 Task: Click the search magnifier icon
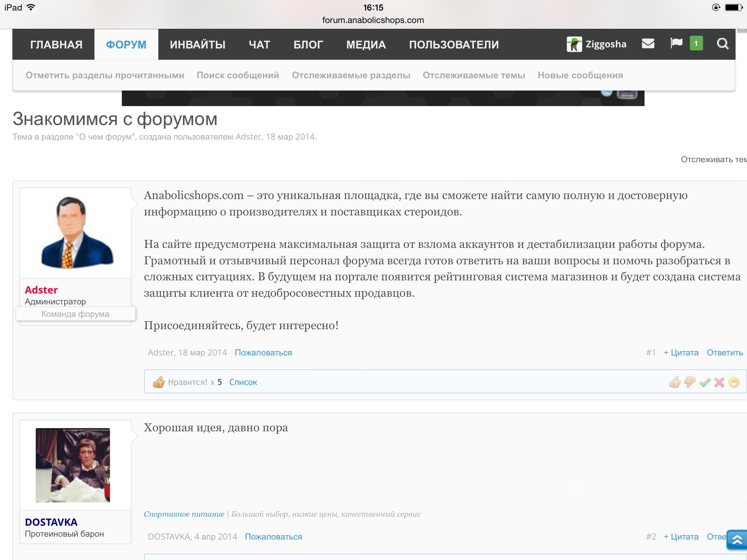722,44
